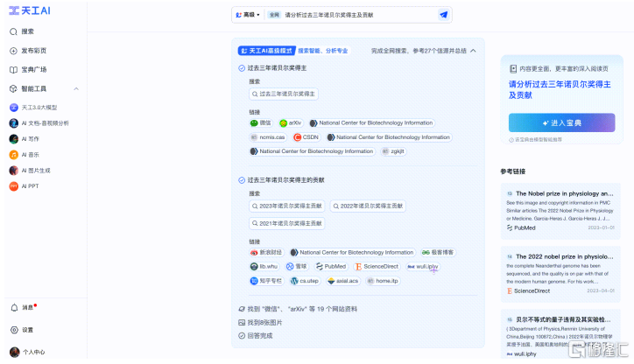Open the ScienceDirect source chip
634x364 pixels.
[377, 267]
